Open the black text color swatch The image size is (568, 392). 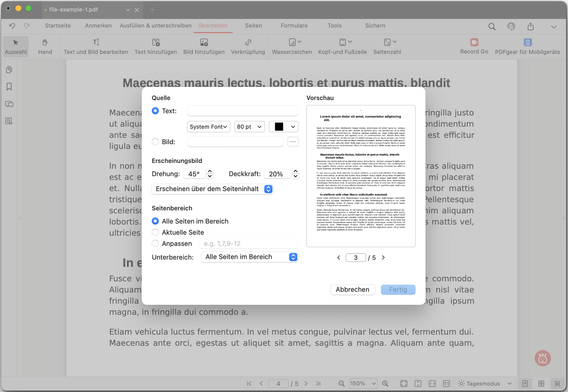click(283, 127)
